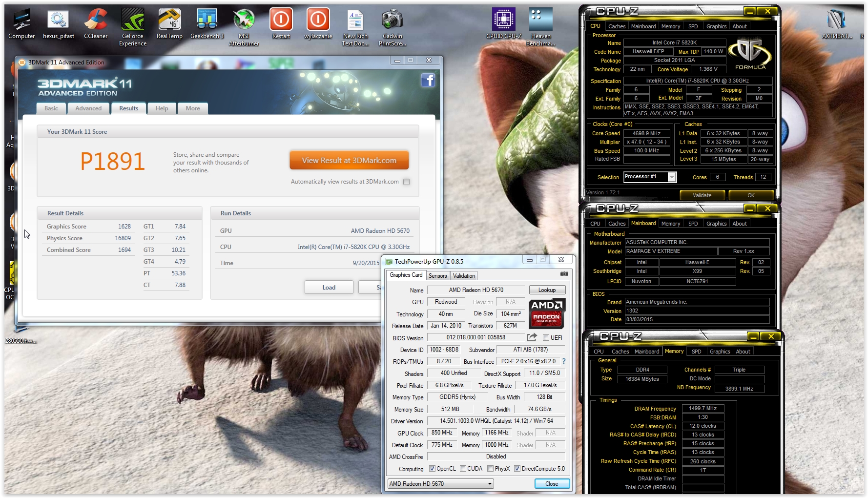Launch CCleaner from desktop
The image size is (868, 498).
pyautogui.click(x=96, y=24)
